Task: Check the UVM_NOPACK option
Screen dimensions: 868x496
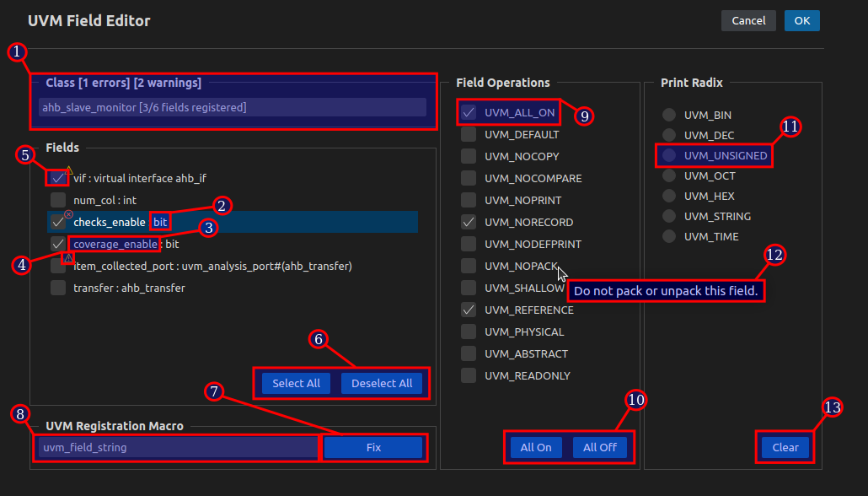Action: (x=468, y=266)
